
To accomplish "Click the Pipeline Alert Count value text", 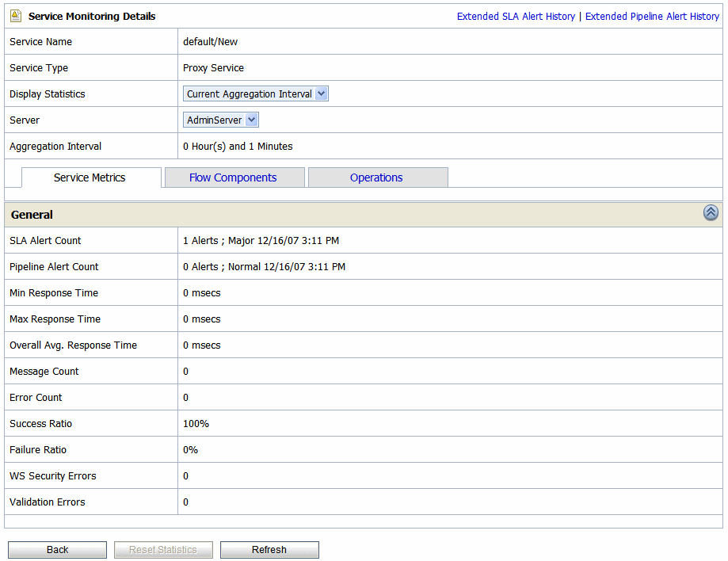I will click(x=264, y=266).
